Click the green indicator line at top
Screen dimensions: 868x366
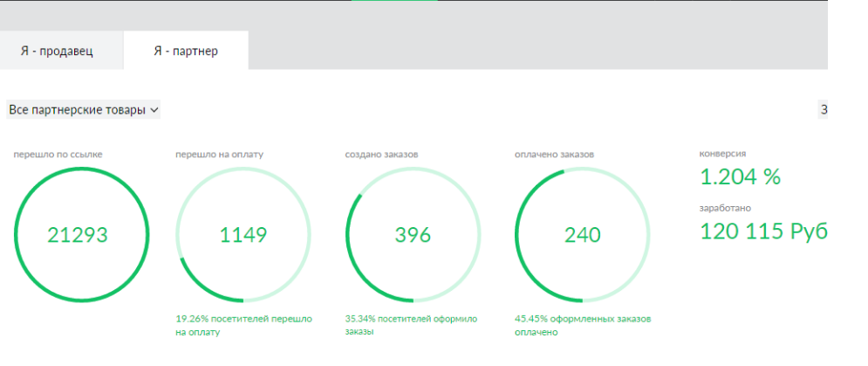click(394, 1)
